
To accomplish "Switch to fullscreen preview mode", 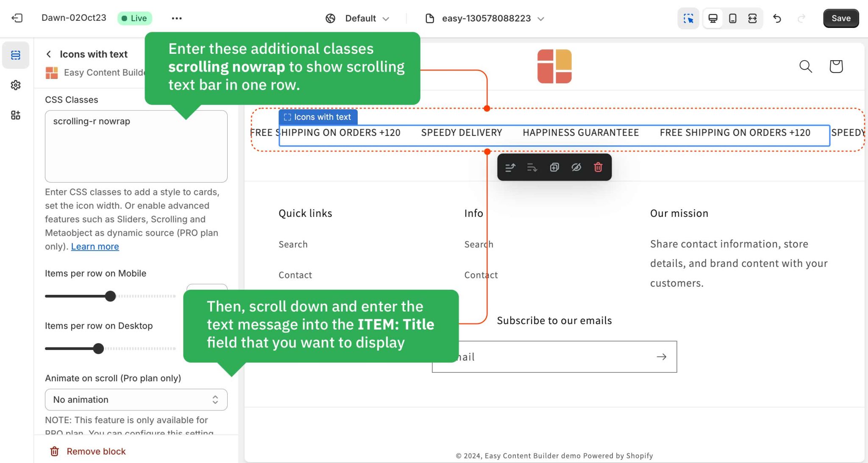I will [752, 18].
